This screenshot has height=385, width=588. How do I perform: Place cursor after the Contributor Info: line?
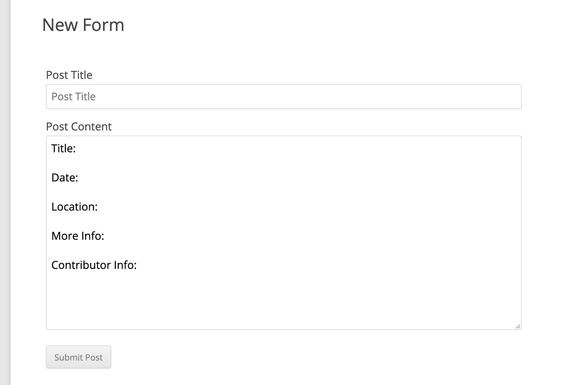point(139,265)
